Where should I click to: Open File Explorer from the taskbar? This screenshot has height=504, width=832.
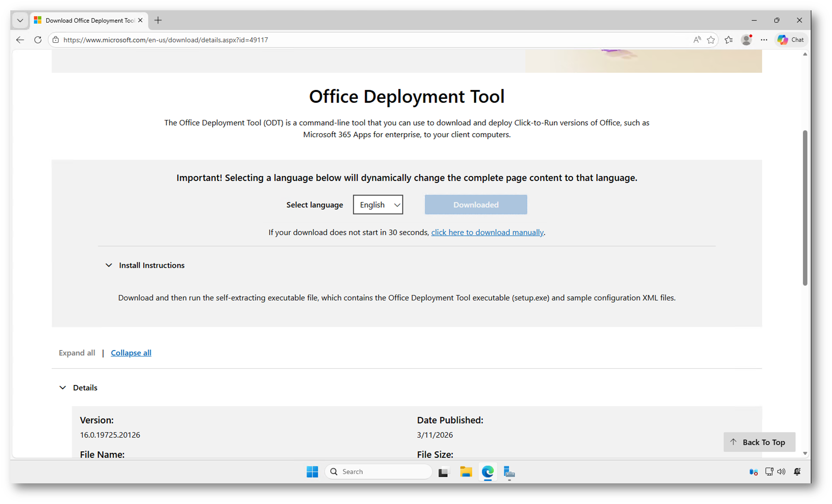(465, 472)
